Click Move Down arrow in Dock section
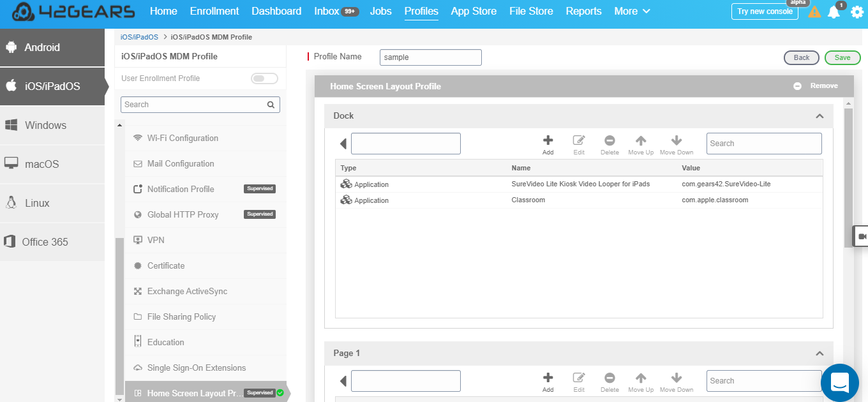 677,140
